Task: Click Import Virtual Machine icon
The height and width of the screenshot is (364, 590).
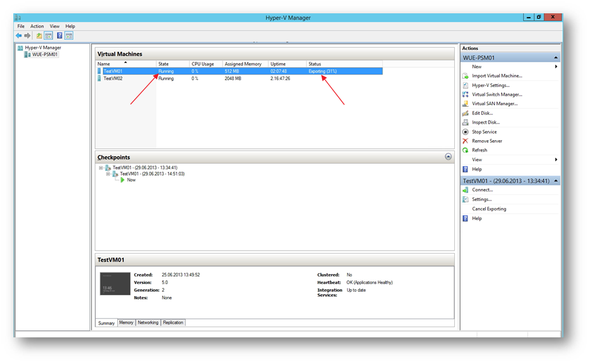Action: click(466, 76)
